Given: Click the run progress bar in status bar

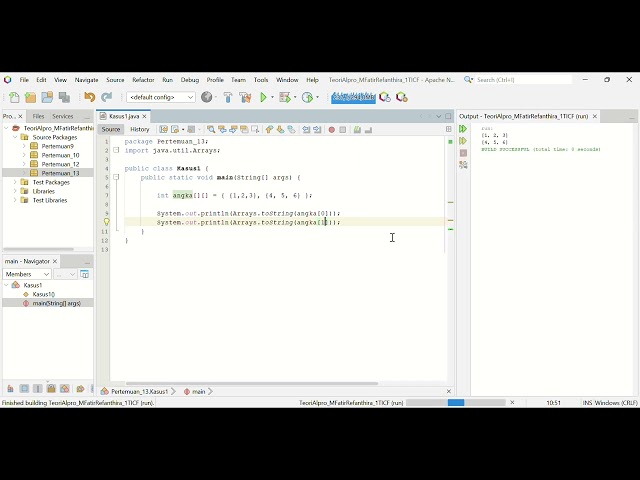Looking at the screenshot, I should pyautogui.click(x=456, y=403).
